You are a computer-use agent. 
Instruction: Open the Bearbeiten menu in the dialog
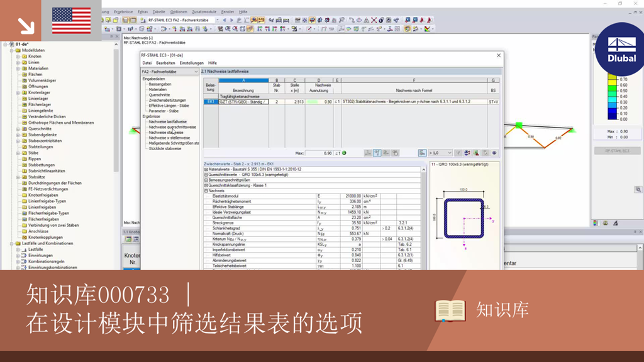165,63
